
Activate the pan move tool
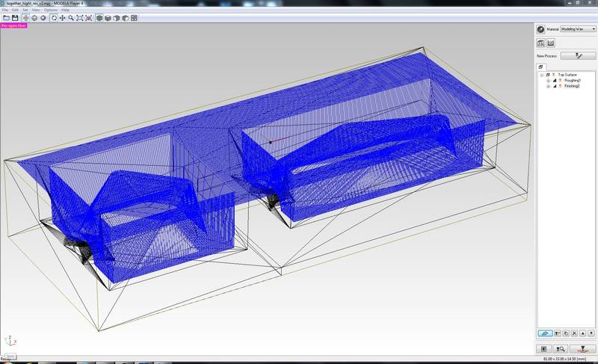click(63, 18)
